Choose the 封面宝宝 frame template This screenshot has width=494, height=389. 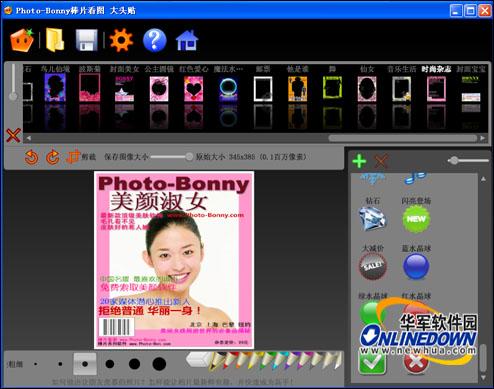pos(471,89)
